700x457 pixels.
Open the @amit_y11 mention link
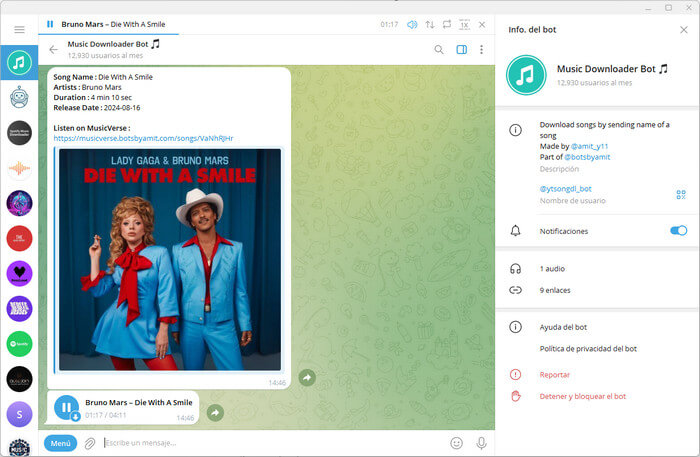click(x=589, y=146)
